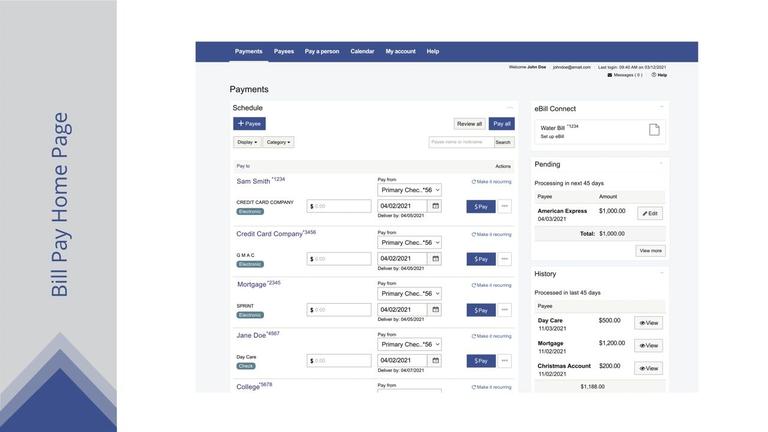Expand the Category filter dropdown
Viewport: 768px width, 432px height.
pyautogui.click(x=278, y=142)
